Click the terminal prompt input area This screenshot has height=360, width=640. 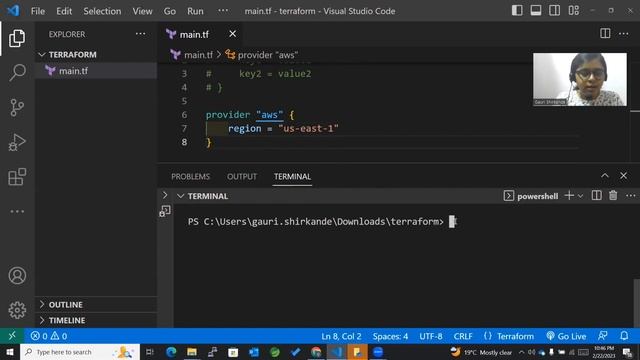pyautogui.click(x=452, y=222)
